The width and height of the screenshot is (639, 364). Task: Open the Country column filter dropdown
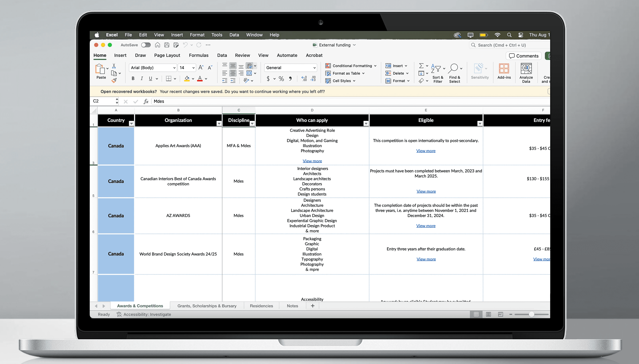click(131, 124)
